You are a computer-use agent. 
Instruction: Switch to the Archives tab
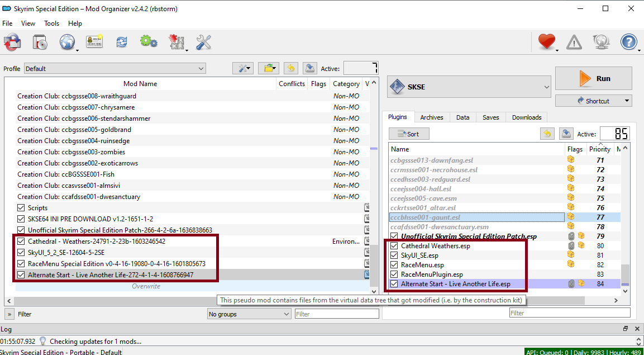coord(432,117)
